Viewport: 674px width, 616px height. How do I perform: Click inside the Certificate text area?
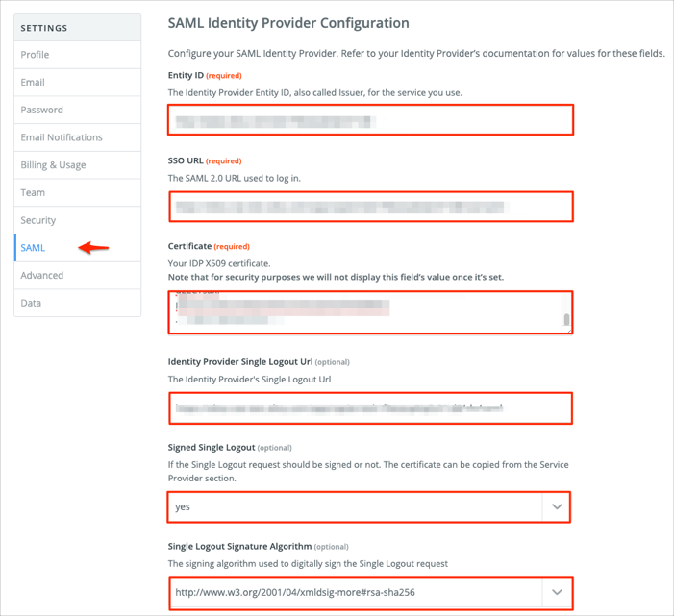(365, 312)
